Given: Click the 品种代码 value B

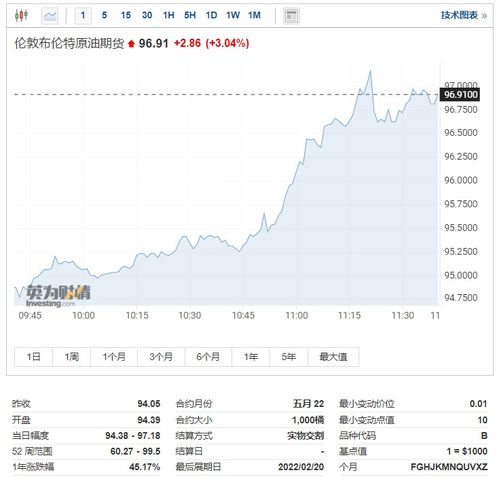Looking at the screenshot, I should point(484,436).
